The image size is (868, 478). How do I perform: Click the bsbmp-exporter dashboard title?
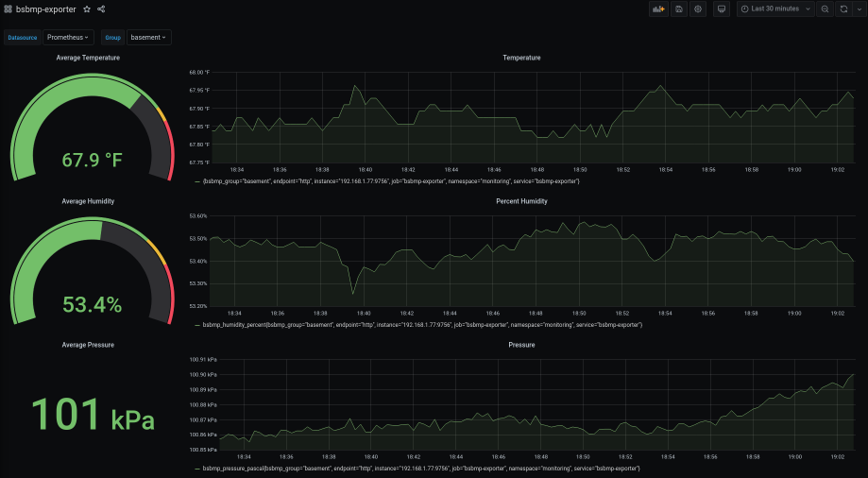46,9
